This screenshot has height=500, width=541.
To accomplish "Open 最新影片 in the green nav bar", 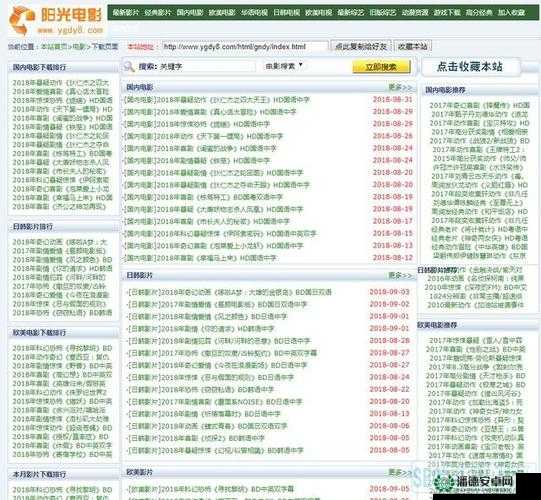I will 126,13.
